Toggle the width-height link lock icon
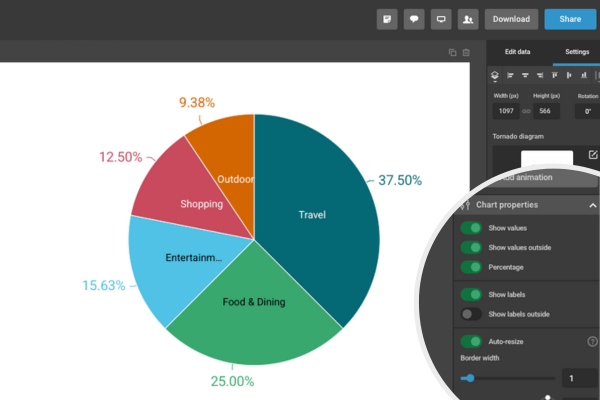Image resolution: width=600 pixels, height=400 pixels. 527,111
